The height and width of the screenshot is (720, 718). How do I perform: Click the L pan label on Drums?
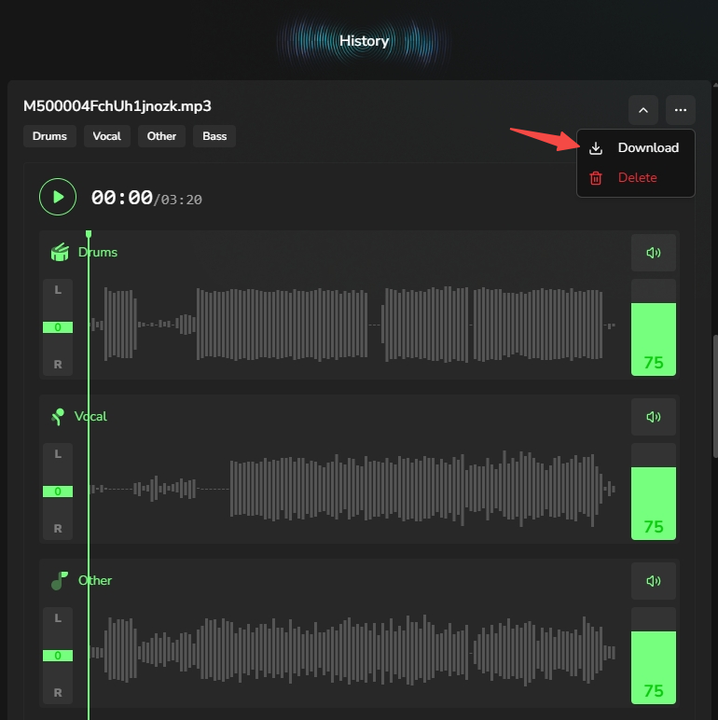(x=58, y=290)
